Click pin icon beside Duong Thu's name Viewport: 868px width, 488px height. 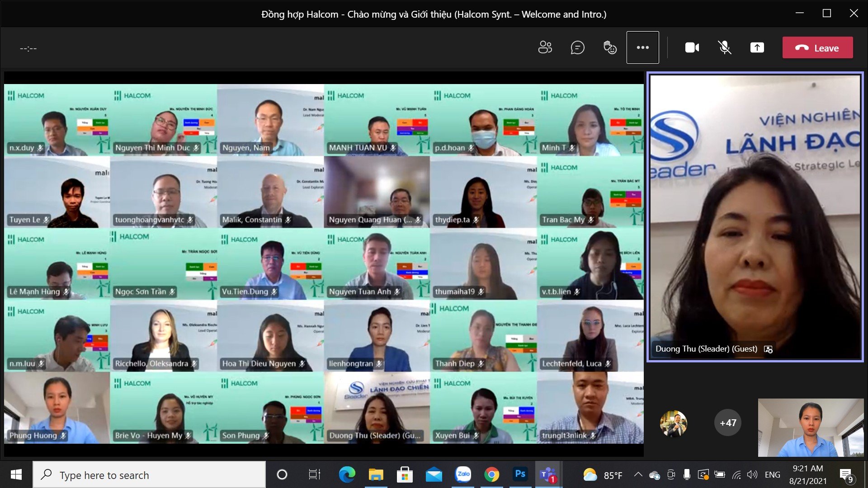point(768,349)
